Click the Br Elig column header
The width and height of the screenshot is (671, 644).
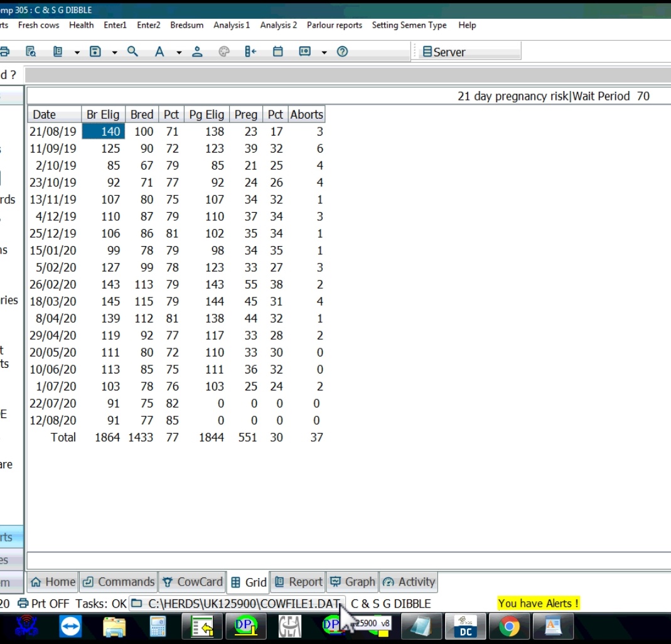(x=103, y=115)
